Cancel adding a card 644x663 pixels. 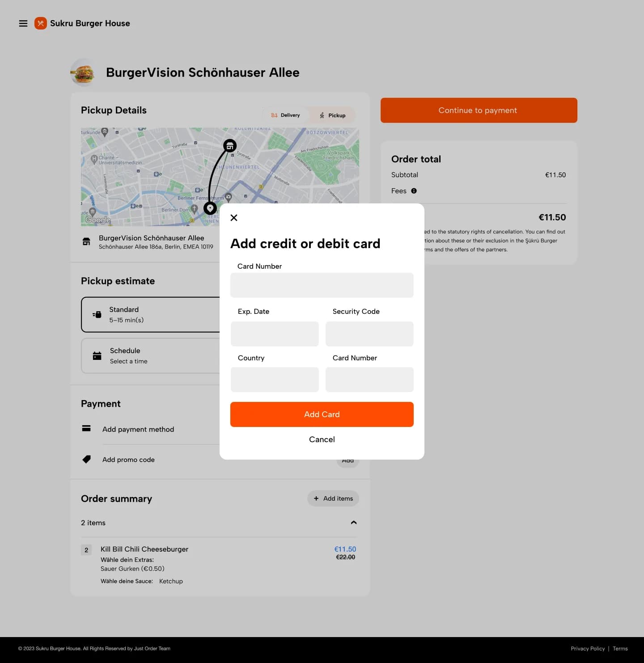click(x=322, y=439)
